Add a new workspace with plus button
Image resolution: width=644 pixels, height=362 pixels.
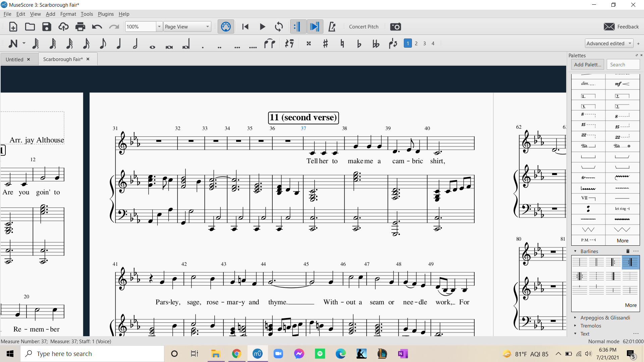[638, 44]
